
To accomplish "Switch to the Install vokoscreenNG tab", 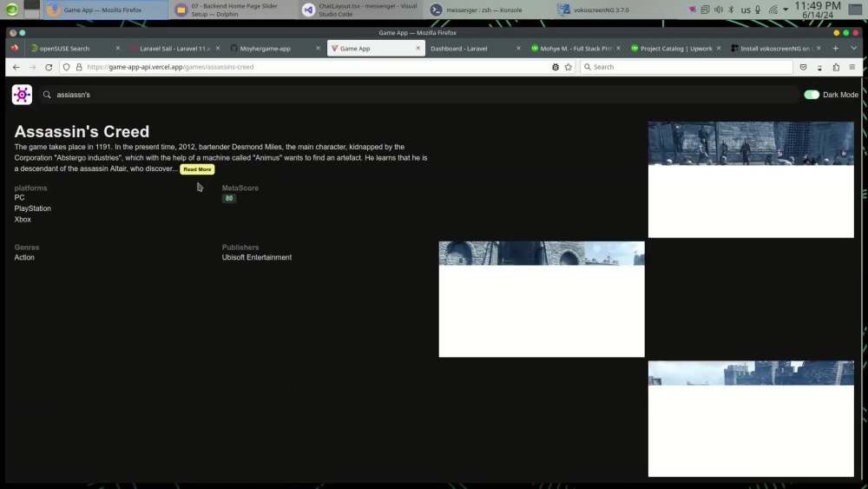I will [x=776, y=49].
